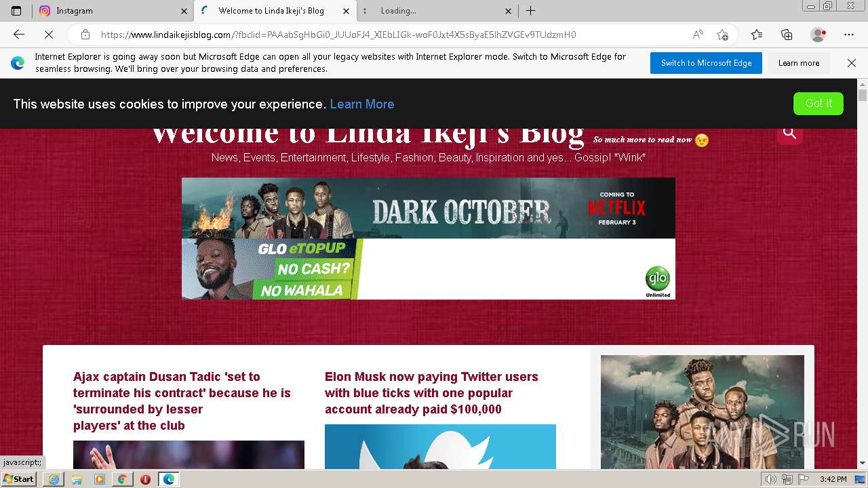Select the Microsoft Edge taskbar button

tap(169, 479)
